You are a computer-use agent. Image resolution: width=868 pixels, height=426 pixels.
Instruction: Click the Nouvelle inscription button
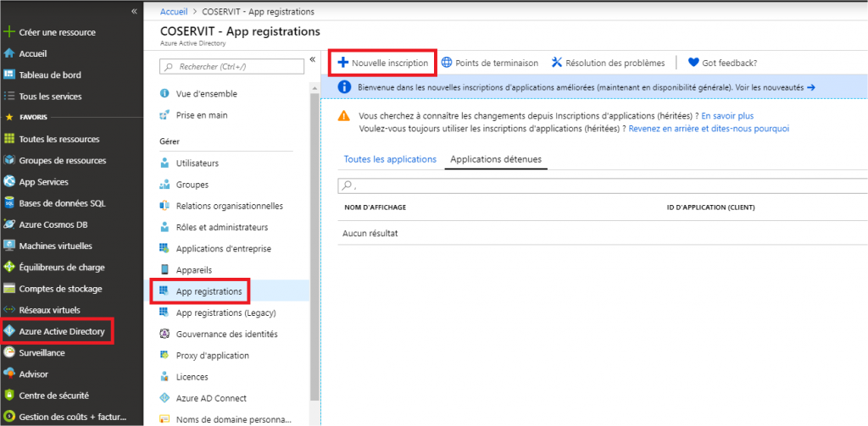[x=383, y=63]
